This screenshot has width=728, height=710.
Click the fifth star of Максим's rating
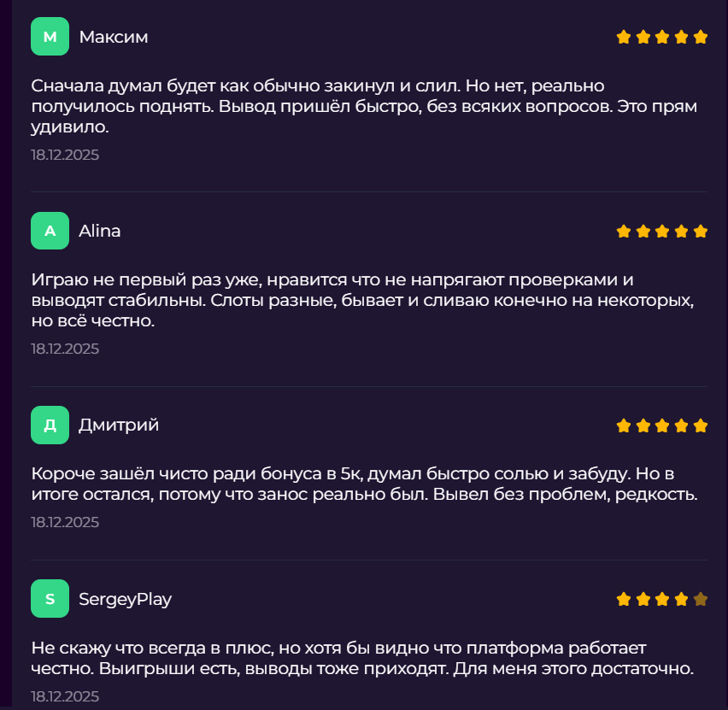point(700,37)
